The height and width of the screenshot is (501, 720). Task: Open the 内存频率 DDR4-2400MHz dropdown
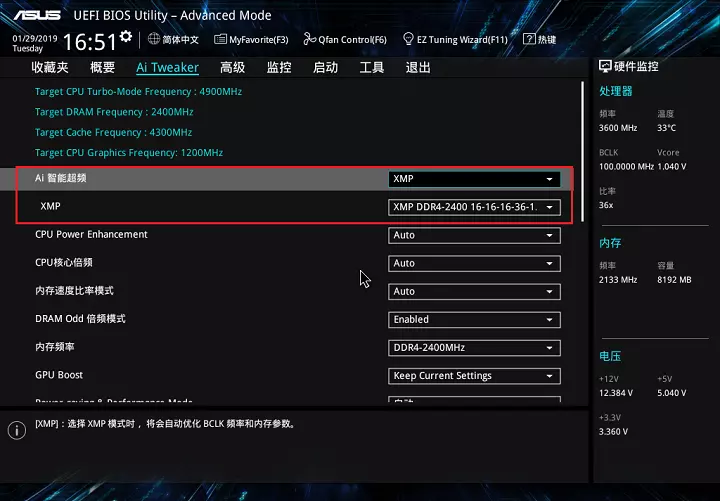pos(474,348)
